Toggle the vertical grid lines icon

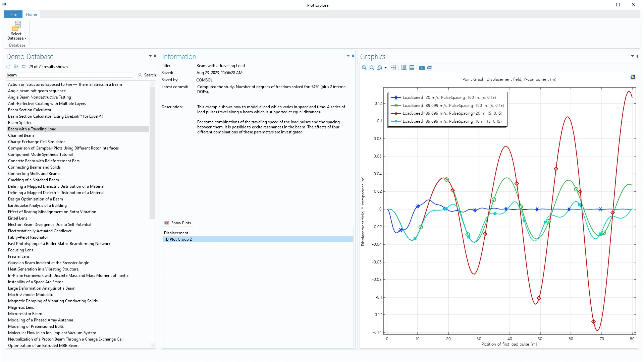click(x=404, y=68)
